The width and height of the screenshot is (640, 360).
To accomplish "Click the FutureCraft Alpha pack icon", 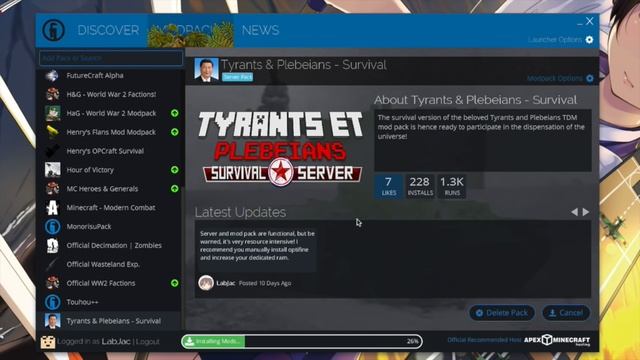I will pos(52,76).
